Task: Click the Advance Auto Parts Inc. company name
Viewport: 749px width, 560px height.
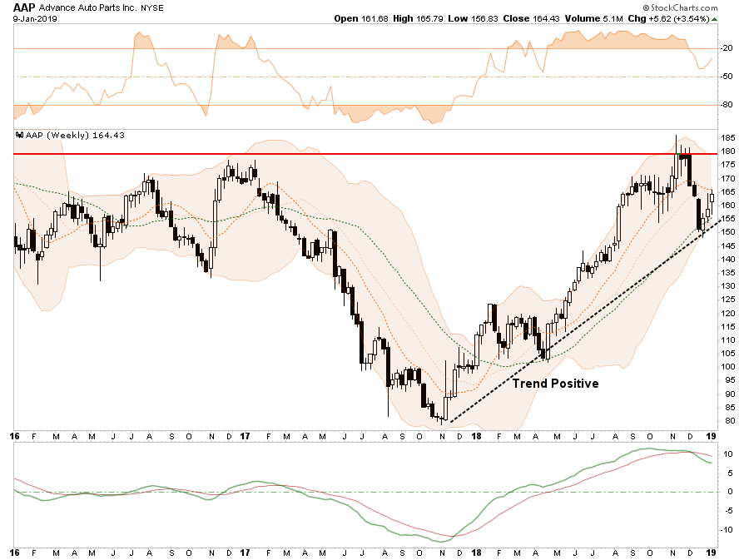Action: pyautogui.click(x=88, y=8)
